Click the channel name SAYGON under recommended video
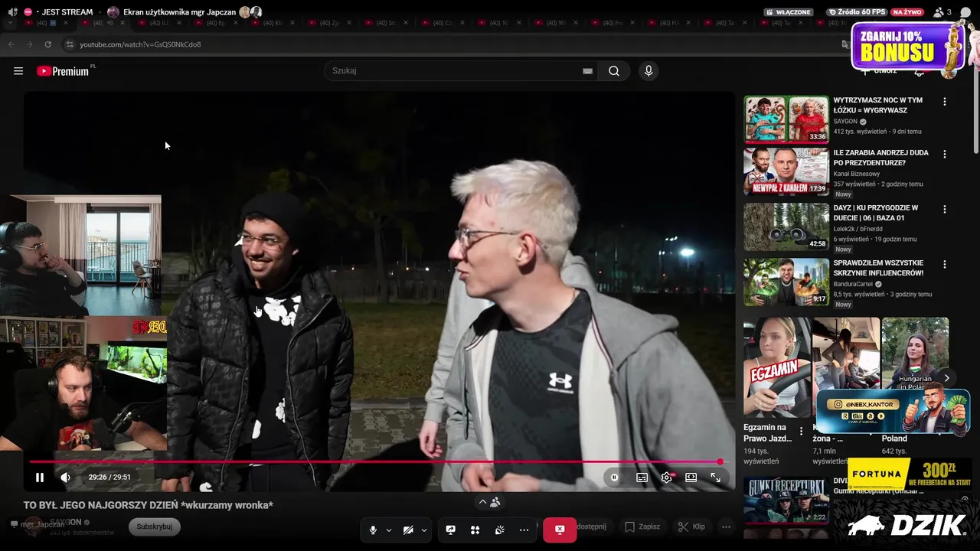980x551 pixels. [x=845, y=122]
